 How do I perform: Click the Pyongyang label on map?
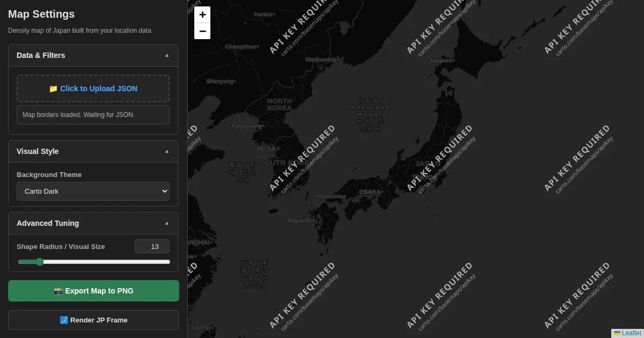247,126
